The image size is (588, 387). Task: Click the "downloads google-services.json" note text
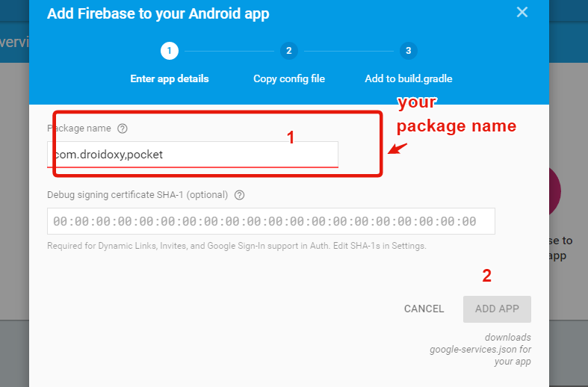(480, 349)
